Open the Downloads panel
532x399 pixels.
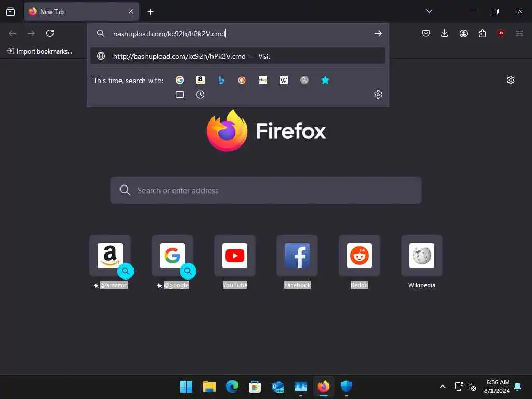445,33
